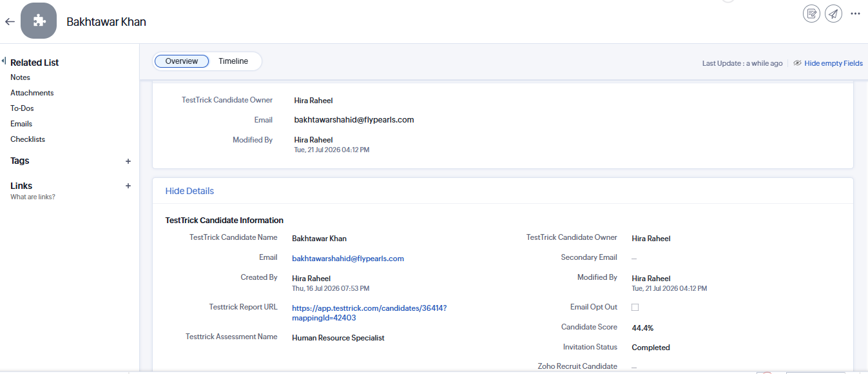
Task: Open the three-dot more options menu
Action: [x=856, y=14]
